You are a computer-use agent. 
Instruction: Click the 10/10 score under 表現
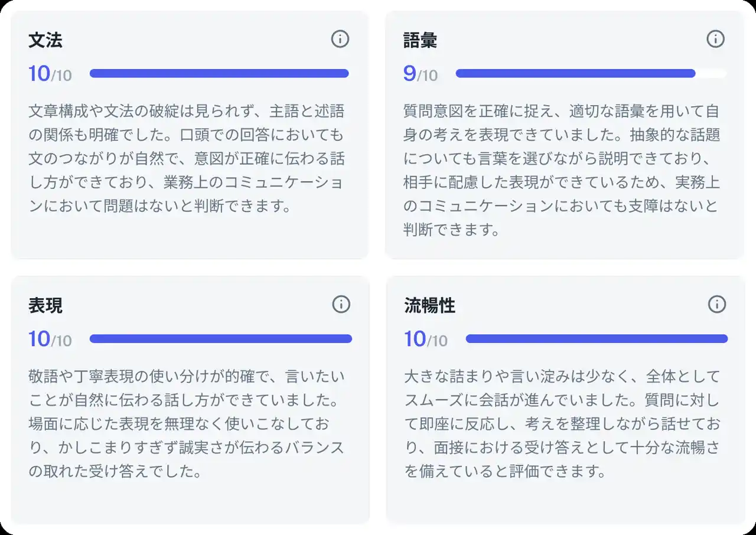[50, 340]
